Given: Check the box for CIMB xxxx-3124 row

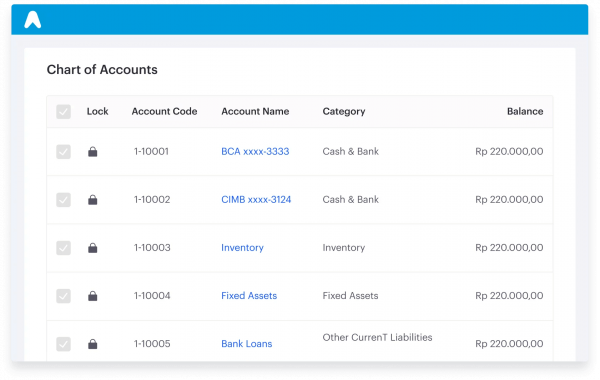Looking at the screenshot, I should pyautogui.click(x=64, y=200).
